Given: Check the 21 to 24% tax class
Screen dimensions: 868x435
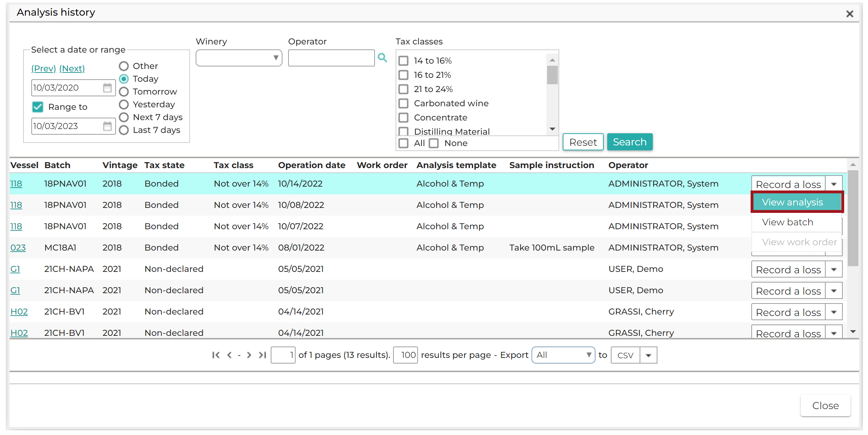Looking at the screenshot, I should [x=403, y=89].
